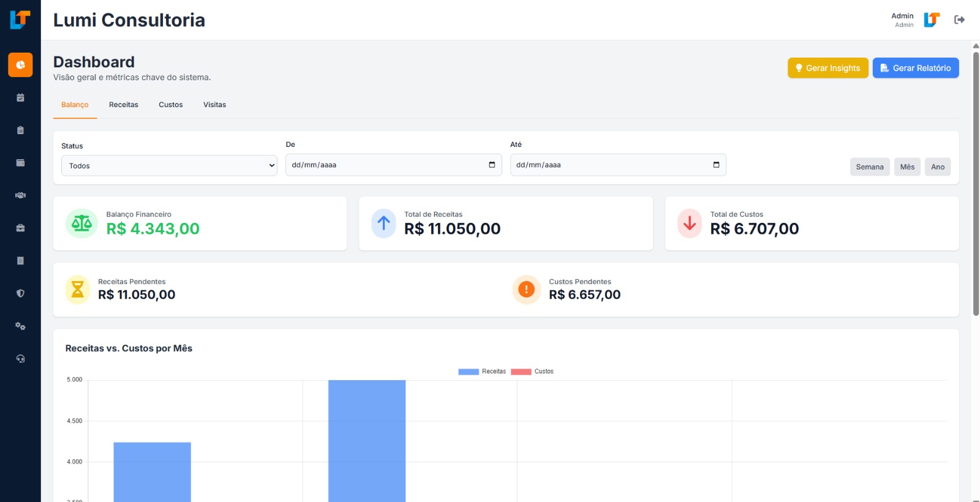Click the Custos Pendentes value R$ 6.657,00

(x=585, y=294)
